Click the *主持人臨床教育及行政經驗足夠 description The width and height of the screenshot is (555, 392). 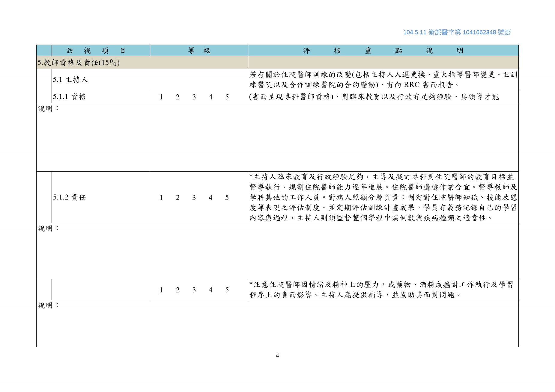(x=383, y=197)
